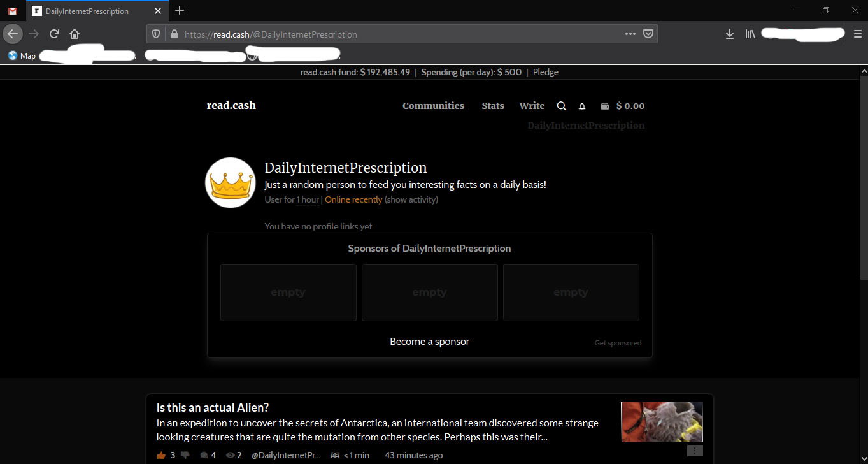
Task: Open the Map bookmark
Action: tap(22, 55)
